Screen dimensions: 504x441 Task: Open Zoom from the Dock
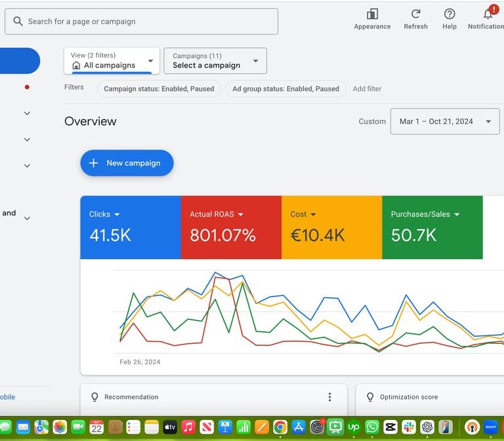coord(490,427)
